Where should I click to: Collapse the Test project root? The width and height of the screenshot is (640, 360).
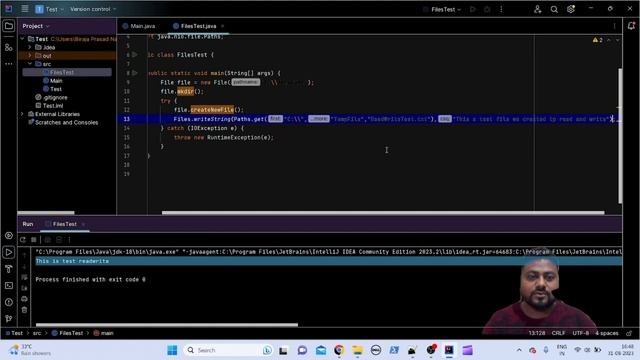[x=22, y=39]
